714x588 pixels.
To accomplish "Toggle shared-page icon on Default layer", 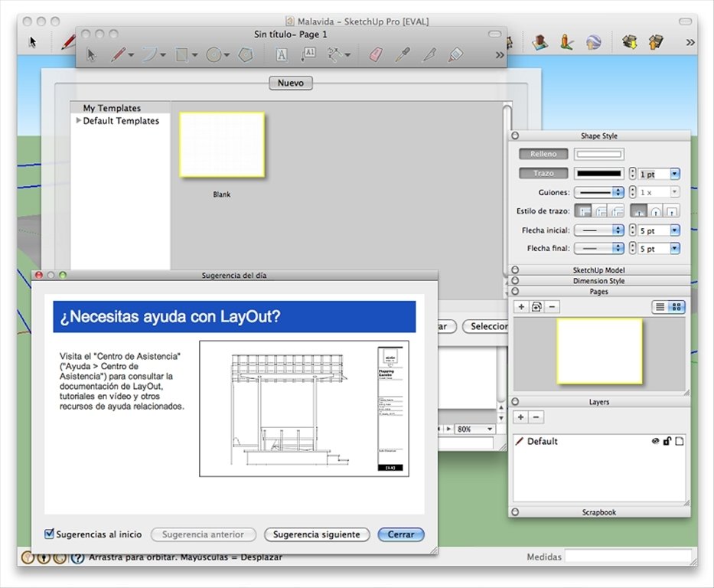I will coord(680,441).
